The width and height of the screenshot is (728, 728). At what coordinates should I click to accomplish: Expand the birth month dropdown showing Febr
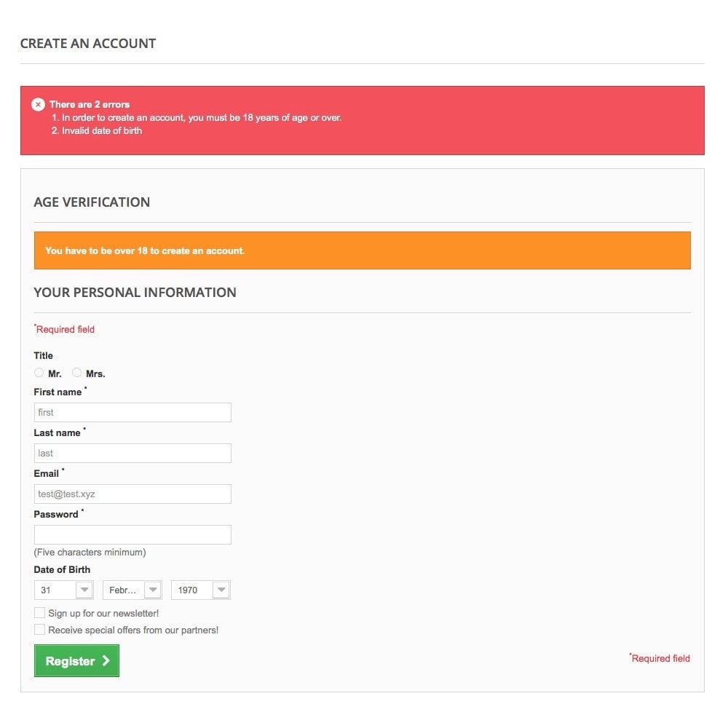point(132,590)
